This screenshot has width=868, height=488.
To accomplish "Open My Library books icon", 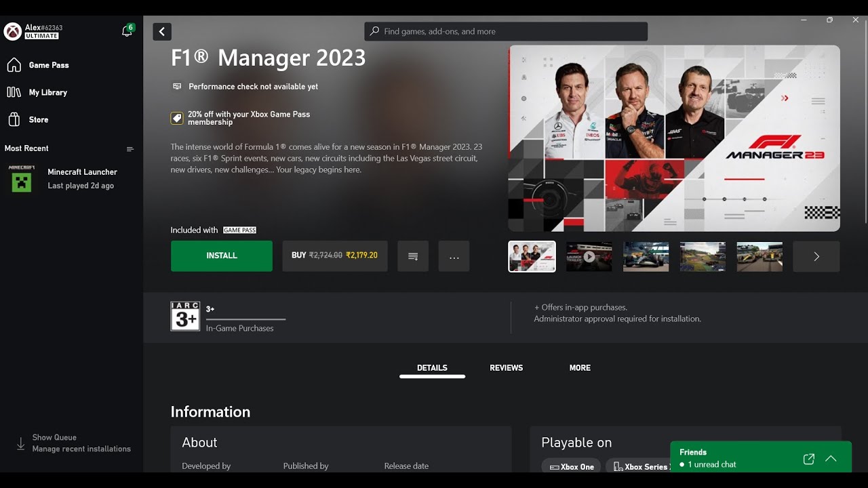I will (14, 92).
